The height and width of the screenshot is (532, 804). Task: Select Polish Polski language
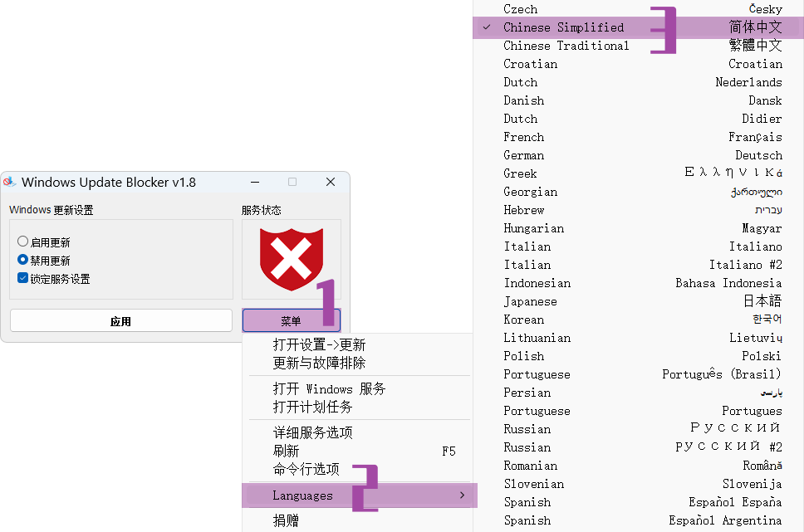[x=639, y=356]
